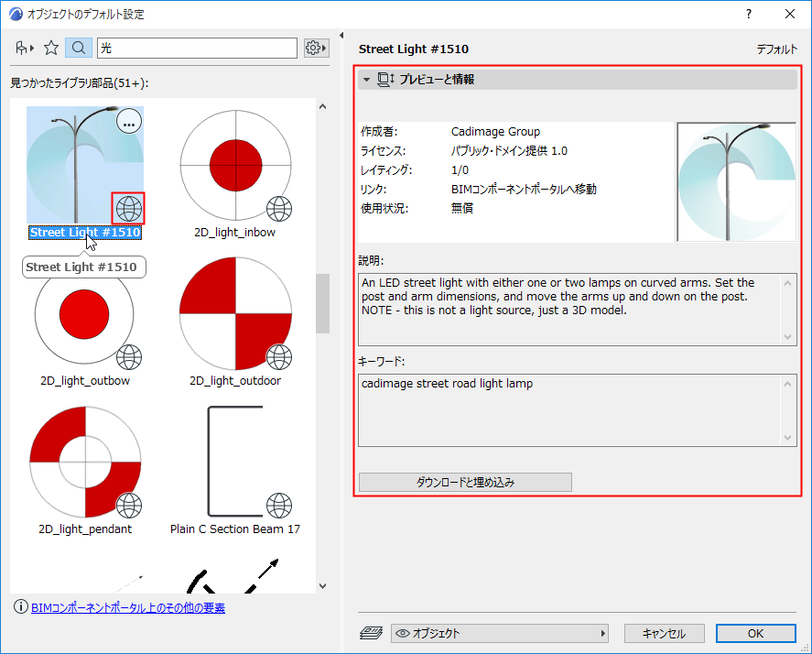Open the library folder view icon
812x654 pixels.
pos(25,49)
